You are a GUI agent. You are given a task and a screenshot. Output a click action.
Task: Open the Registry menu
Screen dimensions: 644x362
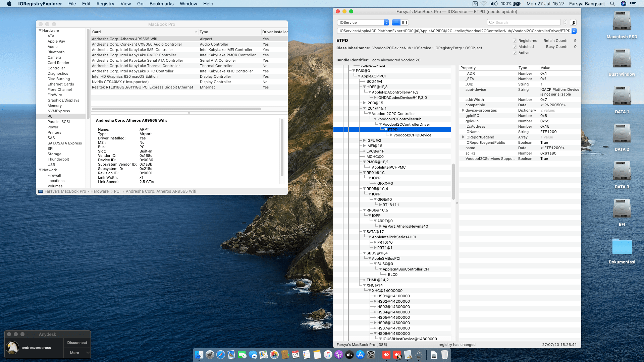[105, 4]
